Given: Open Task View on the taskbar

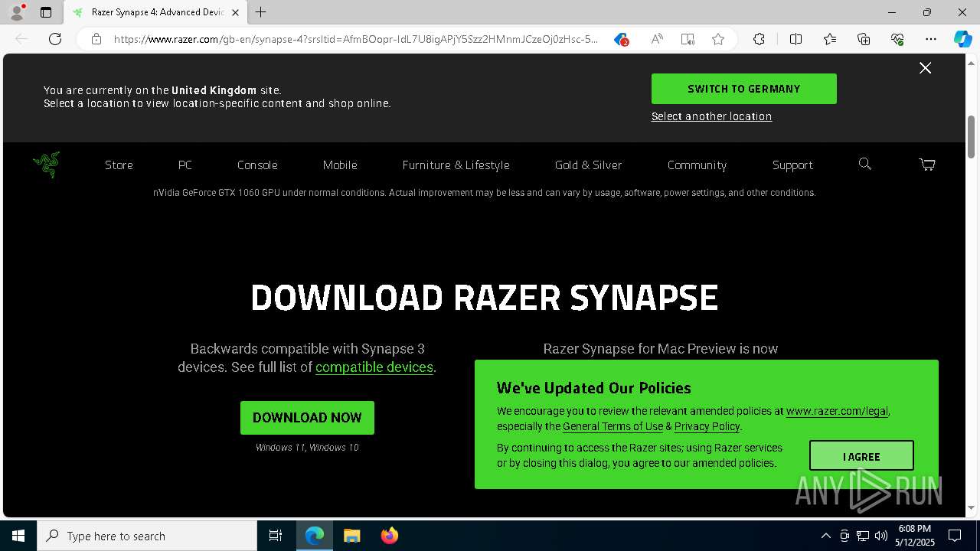Looking at the screenshot, I should (276, 536).
